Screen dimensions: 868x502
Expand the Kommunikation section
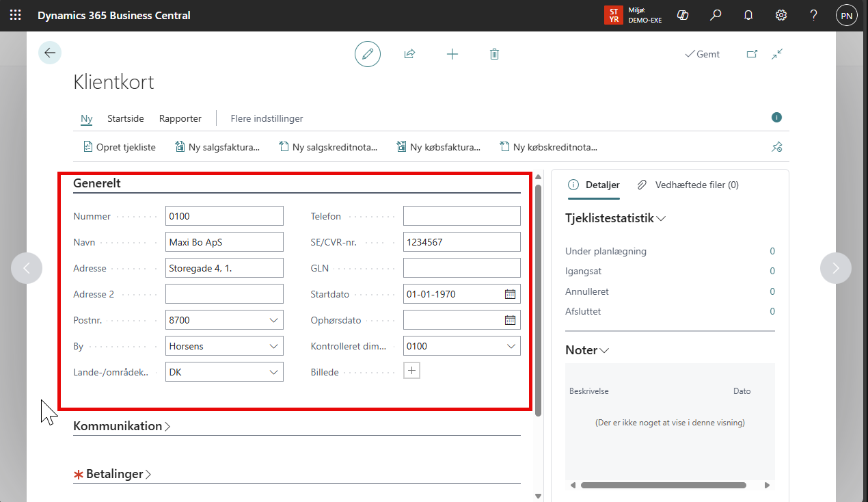122,426
